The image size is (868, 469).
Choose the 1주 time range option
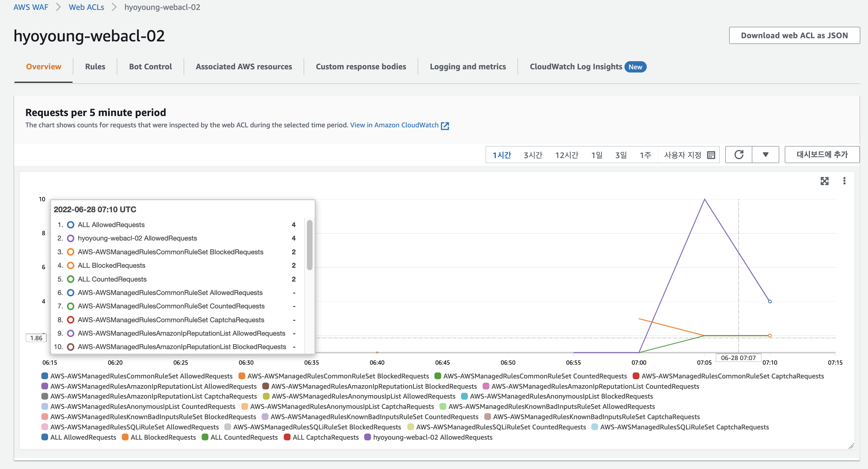(x=645, y=155)
